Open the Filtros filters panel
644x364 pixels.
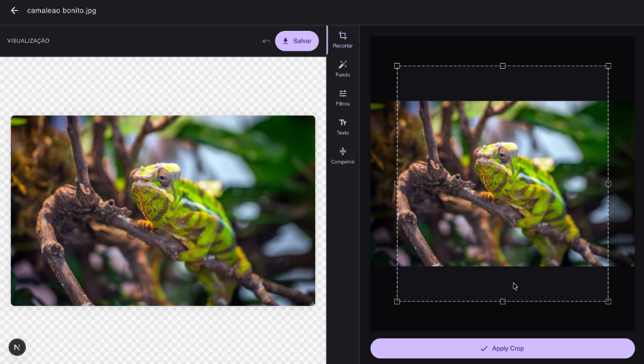point(343,98)
